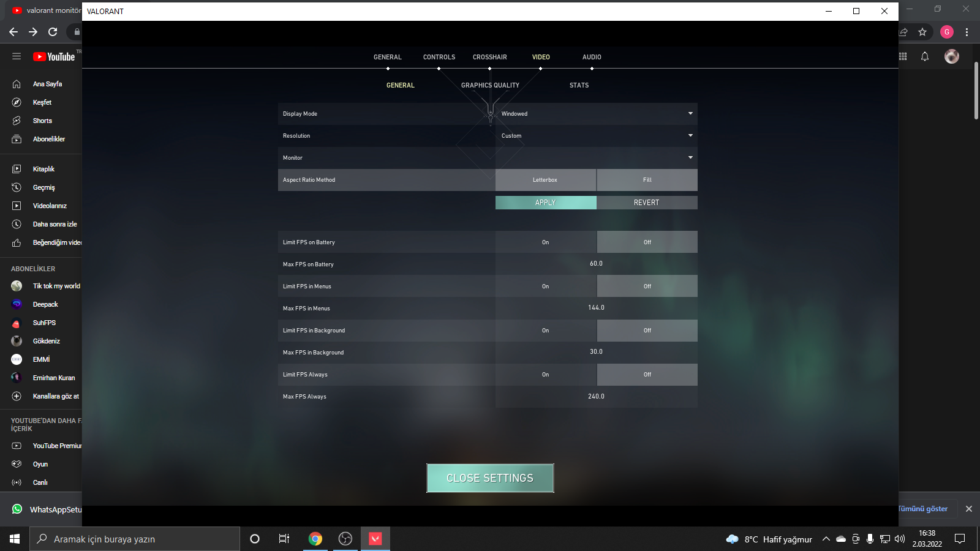The width and height of the screenshot is (980, 551).
Task: Open the Deepack channel subscription
Action: click(45, 304)
